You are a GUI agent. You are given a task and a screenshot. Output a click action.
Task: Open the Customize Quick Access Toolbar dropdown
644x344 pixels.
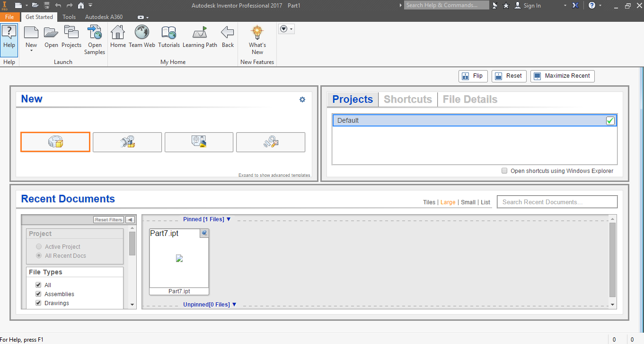click(x=90, y=5)
